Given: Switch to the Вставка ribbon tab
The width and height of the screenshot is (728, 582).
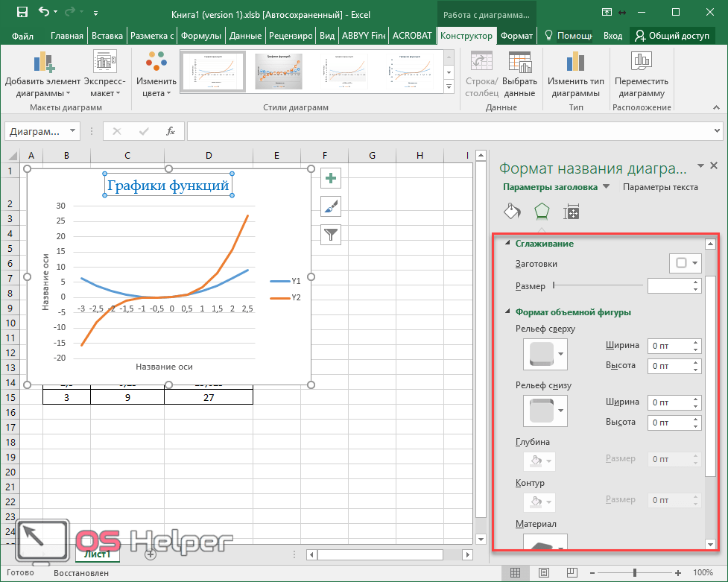Looking at the screenshot, I should coord(107,36).
